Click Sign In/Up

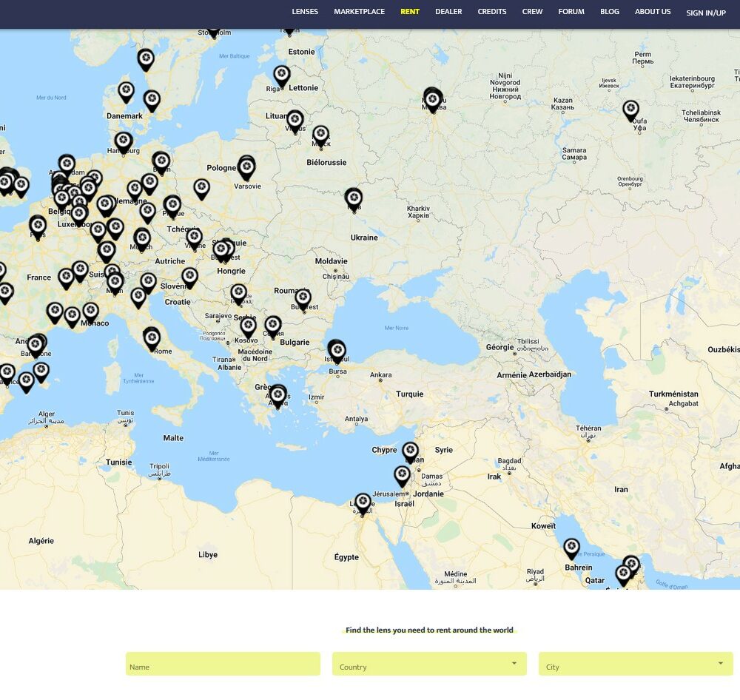point(706,13)
